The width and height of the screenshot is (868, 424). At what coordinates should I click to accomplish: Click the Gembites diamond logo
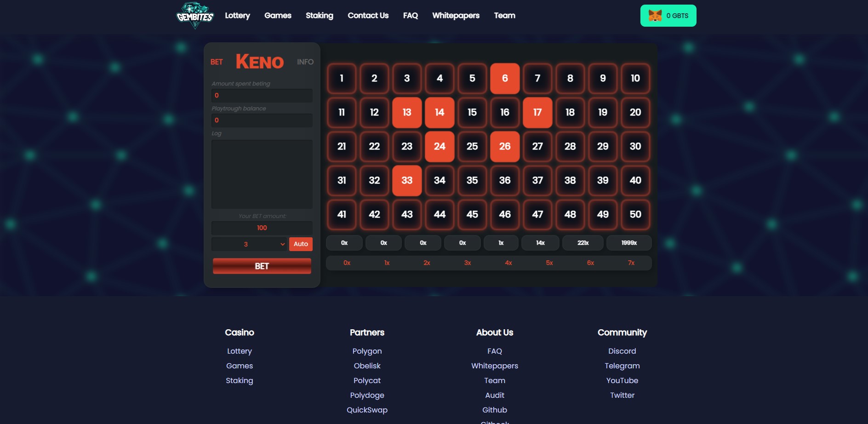click(195, 16)
